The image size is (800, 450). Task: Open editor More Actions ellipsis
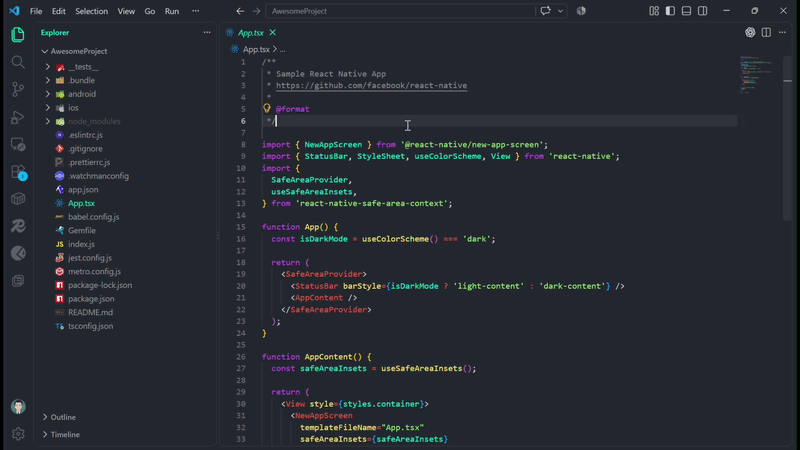782,32
